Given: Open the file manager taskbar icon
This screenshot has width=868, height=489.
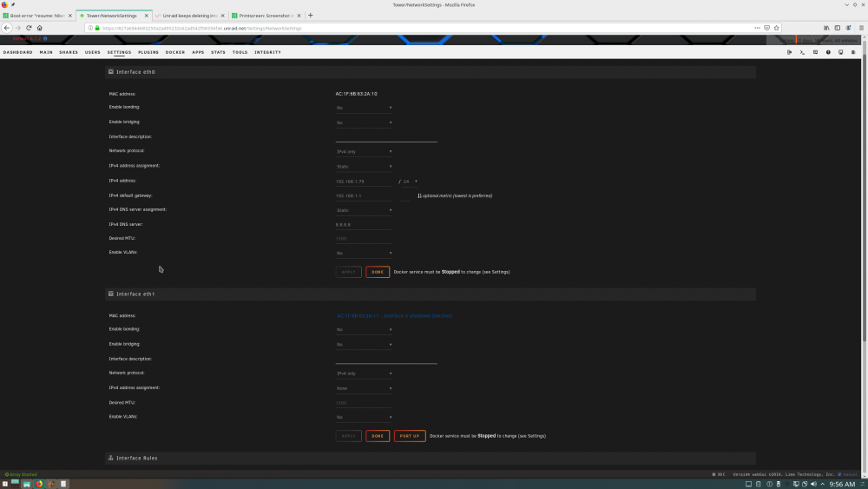Looking at the screenshot, I should (27, 484).
